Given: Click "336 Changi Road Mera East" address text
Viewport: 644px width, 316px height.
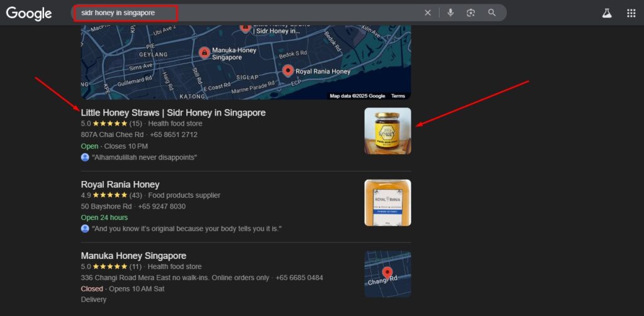Looking at the screenshot, I should (x=175, y=278).
